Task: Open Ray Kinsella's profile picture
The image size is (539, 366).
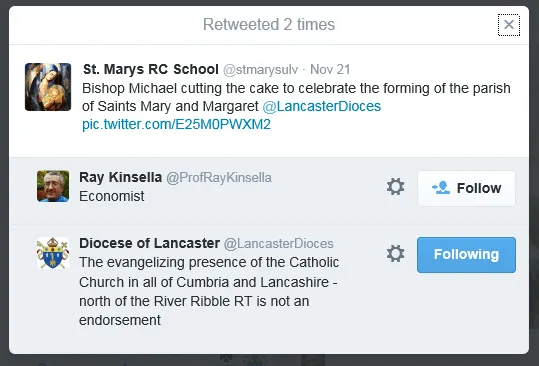Action: pos(53,186)
